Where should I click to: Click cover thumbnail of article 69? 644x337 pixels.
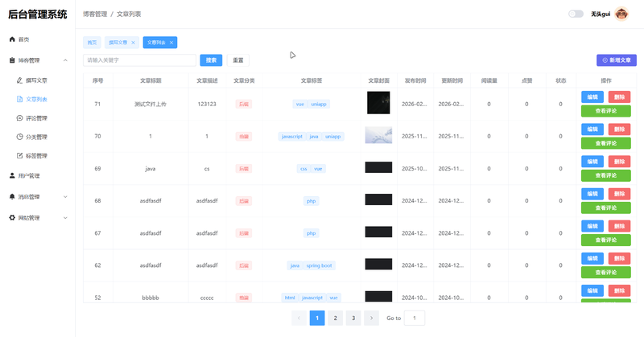pos(378,167)
